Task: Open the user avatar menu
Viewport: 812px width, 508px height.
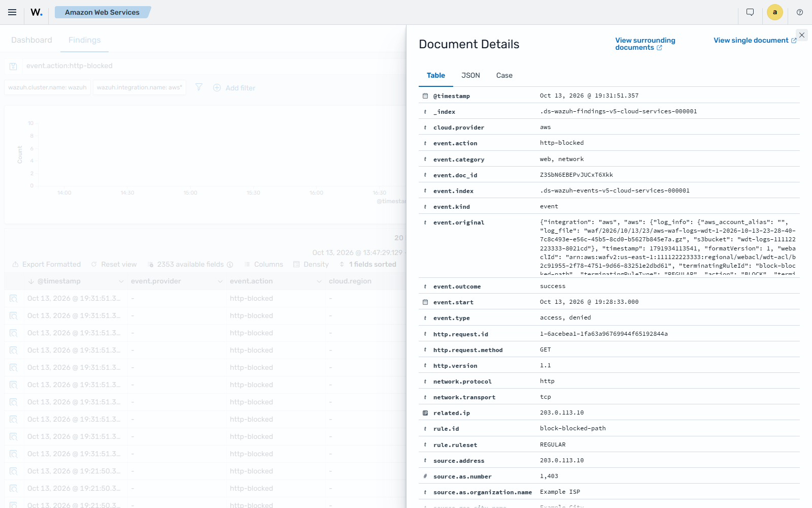Action: point(775,12)
